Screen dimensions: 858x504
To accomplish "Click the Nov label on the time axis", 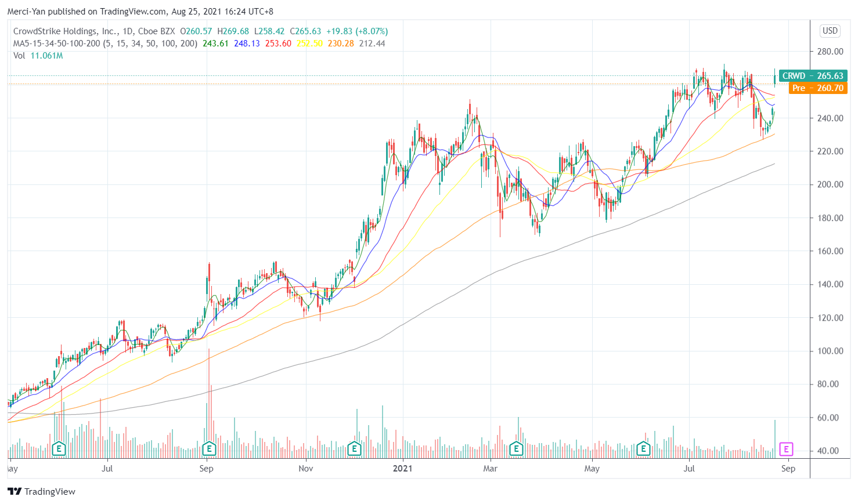I will (306, 469).
